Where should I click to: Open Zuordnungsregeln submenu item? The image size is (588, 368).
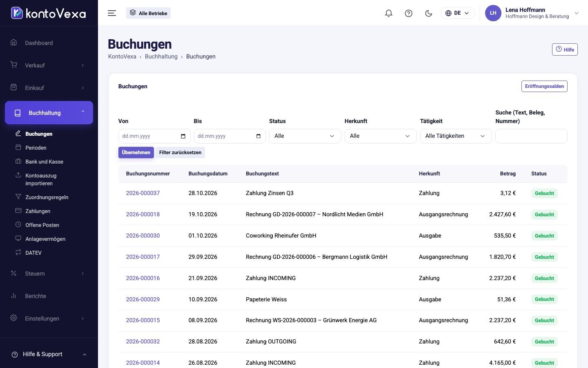(x=47, y=197)
